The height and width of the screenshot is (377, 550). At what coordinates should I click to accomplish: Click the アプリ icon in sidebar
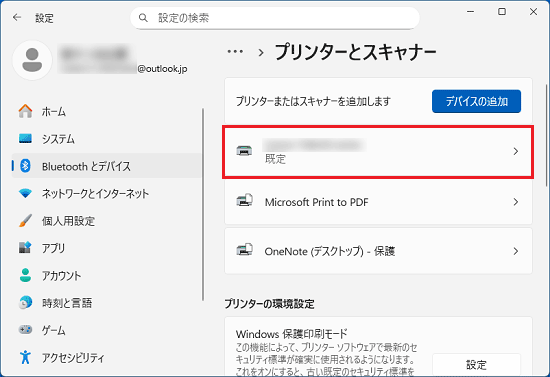(25, 248)
